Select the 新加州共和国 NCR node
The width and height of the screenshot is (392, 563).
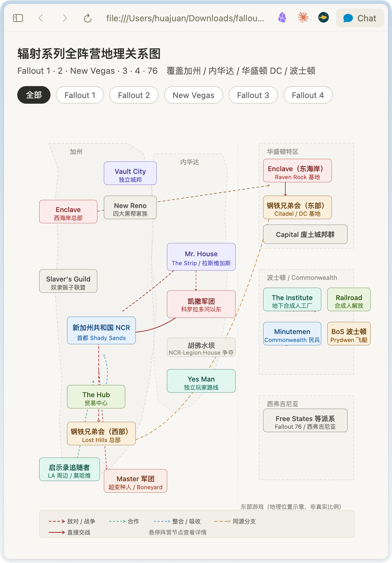101,331
